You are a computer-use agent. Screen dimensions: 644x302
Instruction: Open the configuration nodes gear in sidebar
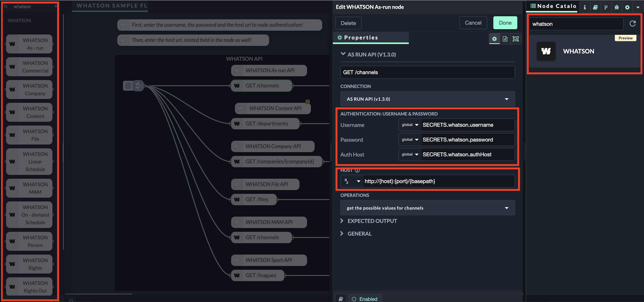click(627, 7)
